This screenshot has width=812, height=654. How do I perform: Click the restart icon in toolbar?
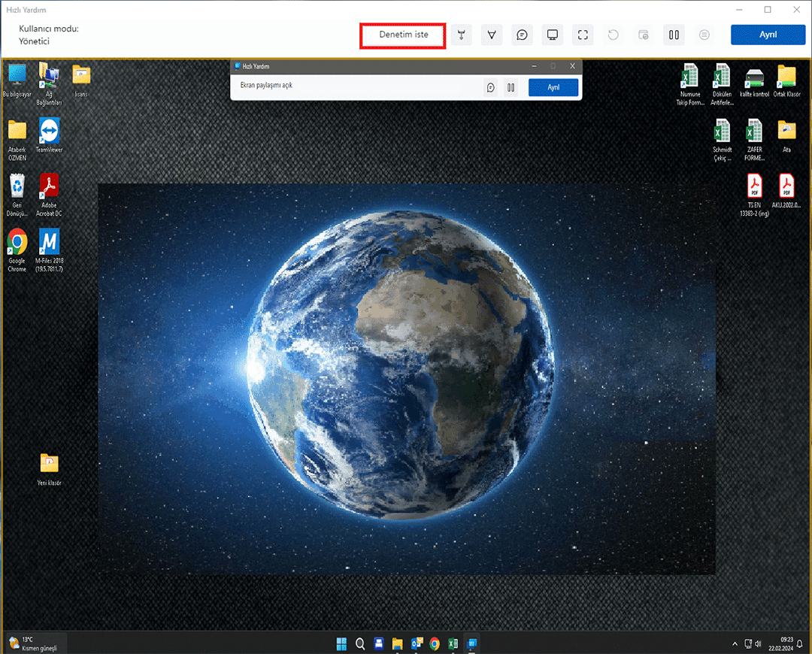pyautogui.click(x=614, y=35)
